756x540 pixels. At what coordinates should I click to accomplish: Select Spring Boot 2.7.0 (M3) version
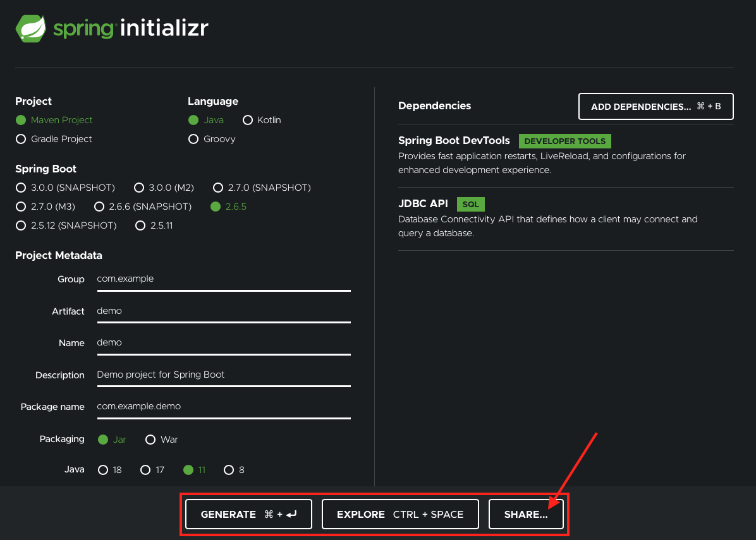[21, 207]
